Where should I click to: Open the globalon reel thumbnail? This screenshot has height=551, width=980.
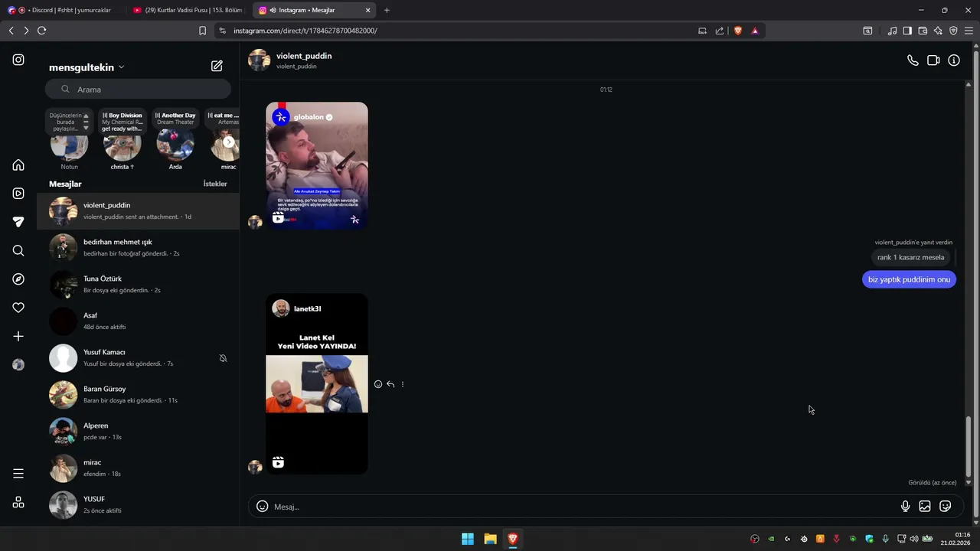click(x=317, y=165)
